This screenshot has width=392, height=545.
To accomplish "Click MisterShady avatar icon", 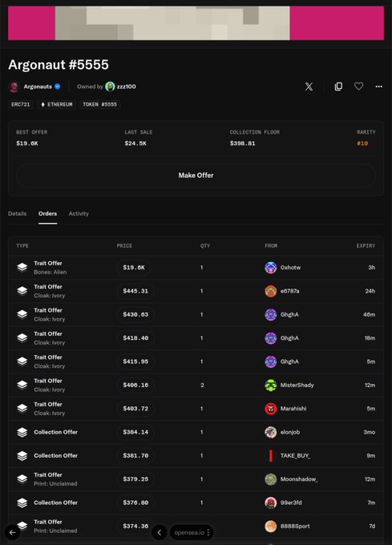I will point(271,386).
